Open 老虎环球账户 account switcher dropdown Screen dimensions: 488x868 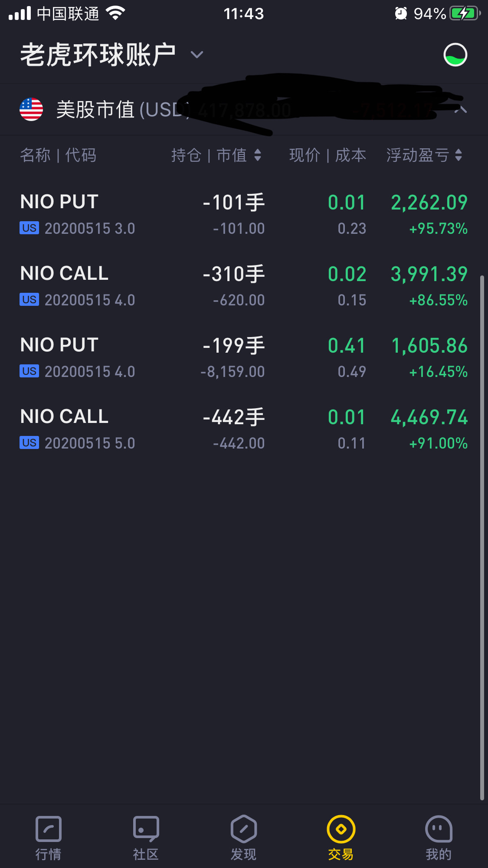197,55
